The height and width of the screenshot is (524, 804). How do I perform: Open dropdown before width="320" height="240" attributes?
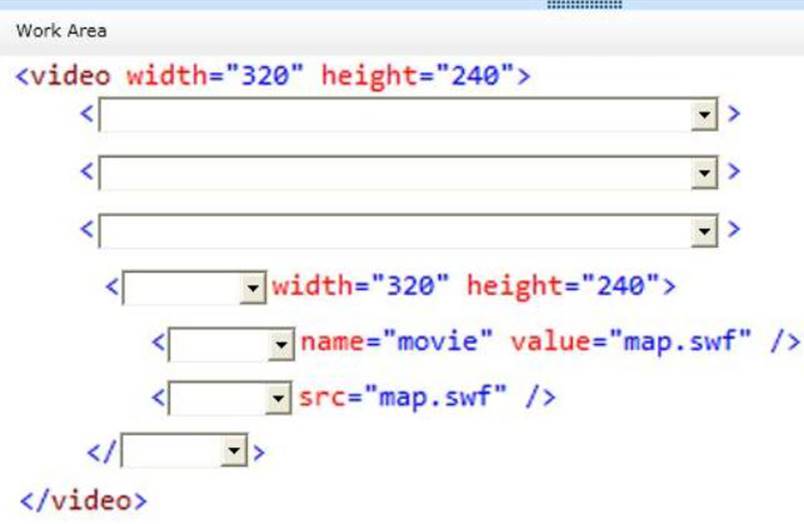point(252,289)
